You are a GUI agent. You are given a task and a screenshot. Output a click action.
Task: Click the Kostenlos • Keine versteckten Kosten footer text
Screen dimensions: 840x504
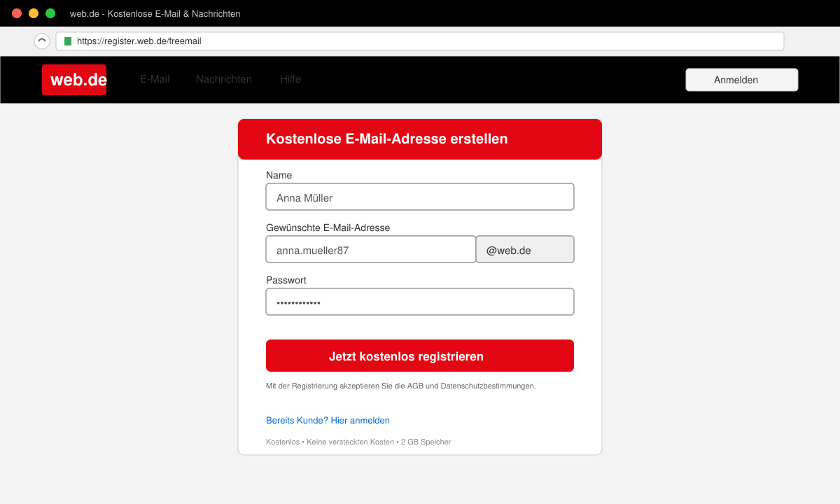[x=358, y=442]
